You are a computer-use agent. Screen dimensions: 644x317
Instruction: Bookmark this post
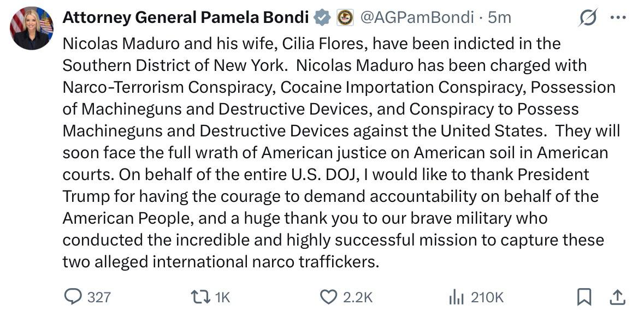pyautogui.click(x=584, y=296)
